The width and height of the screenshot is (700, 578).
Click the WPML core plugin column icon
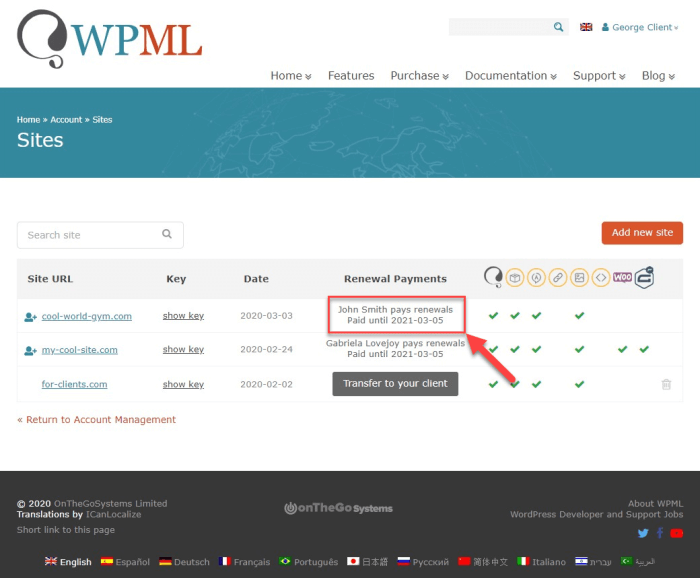point(493,277)
